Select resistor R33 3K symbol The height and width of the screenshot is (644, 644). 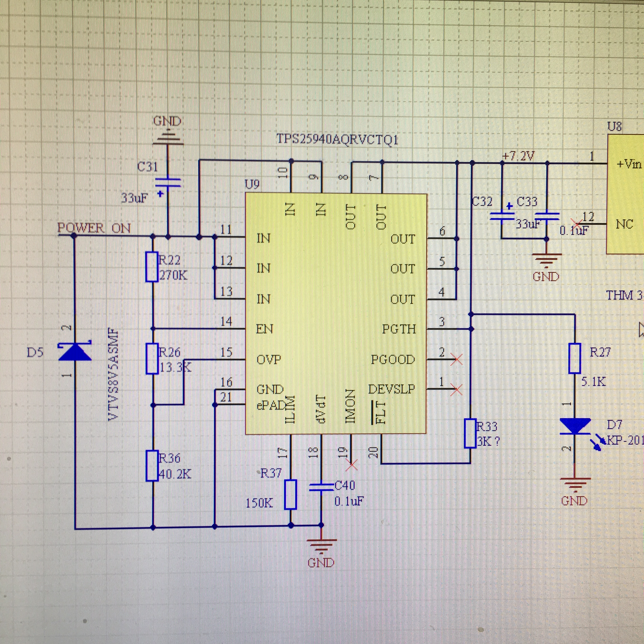(470, 434)
